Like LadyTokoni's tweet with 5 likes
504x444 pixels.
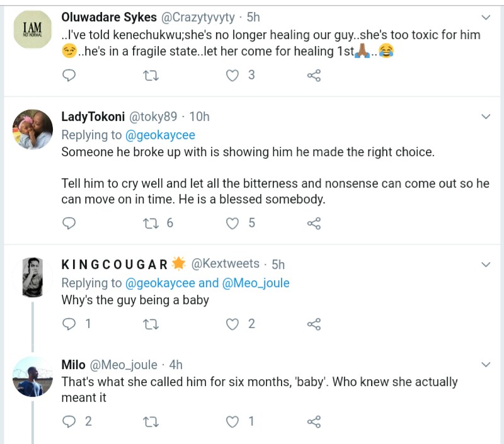point(233,223)
